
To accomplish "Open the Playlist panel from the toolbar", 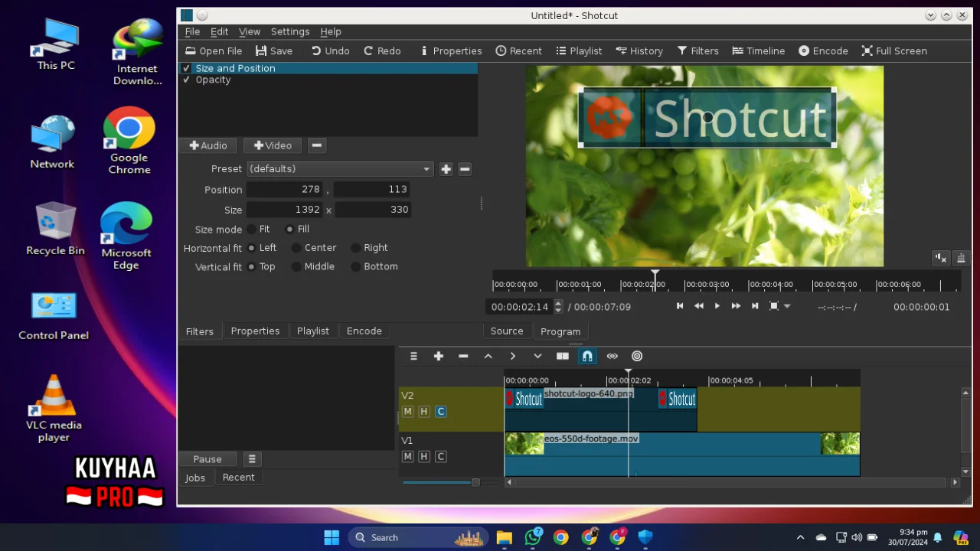I will [x=579, y=51].
